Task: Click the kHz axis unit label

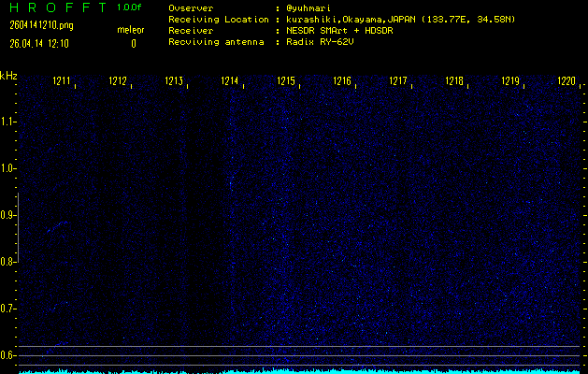Action: 8,76
